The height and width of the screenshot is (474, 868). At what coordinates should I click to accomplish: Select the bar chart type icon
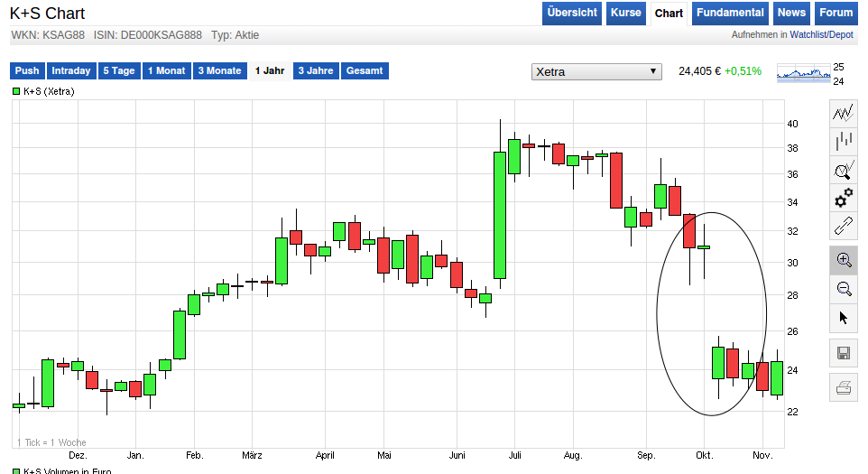(x=843, y=142)
